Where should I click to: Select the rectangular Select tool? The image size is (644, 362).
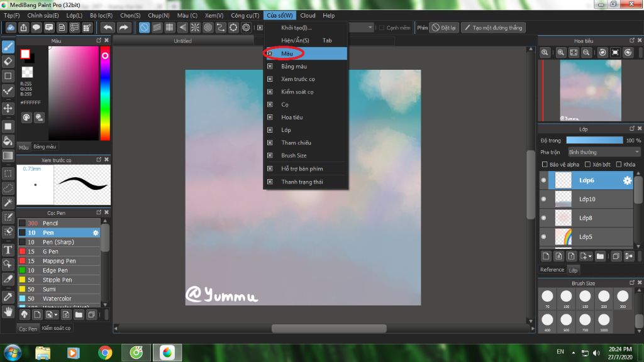[8, 173]
